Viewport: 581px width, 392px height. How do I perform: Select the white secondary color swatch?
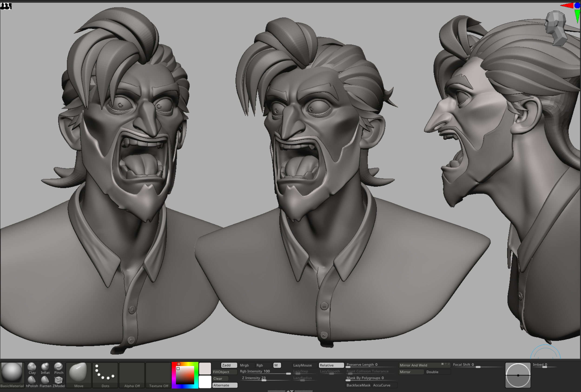click(205, 382)
